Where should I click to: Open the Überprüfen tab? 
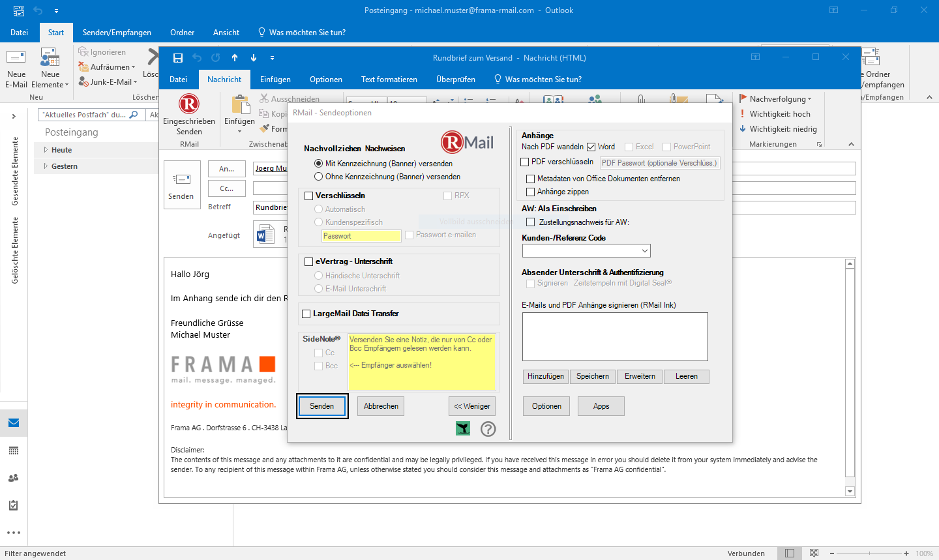(456, 80)
